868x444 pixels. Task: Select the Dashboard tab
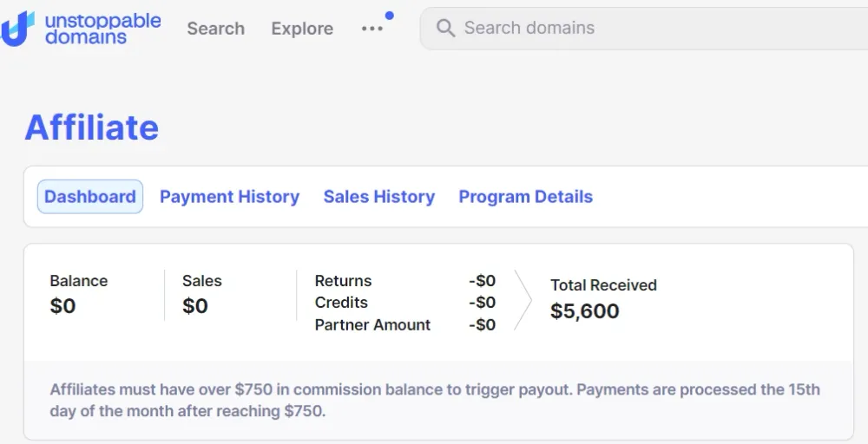tap(90, 197)
